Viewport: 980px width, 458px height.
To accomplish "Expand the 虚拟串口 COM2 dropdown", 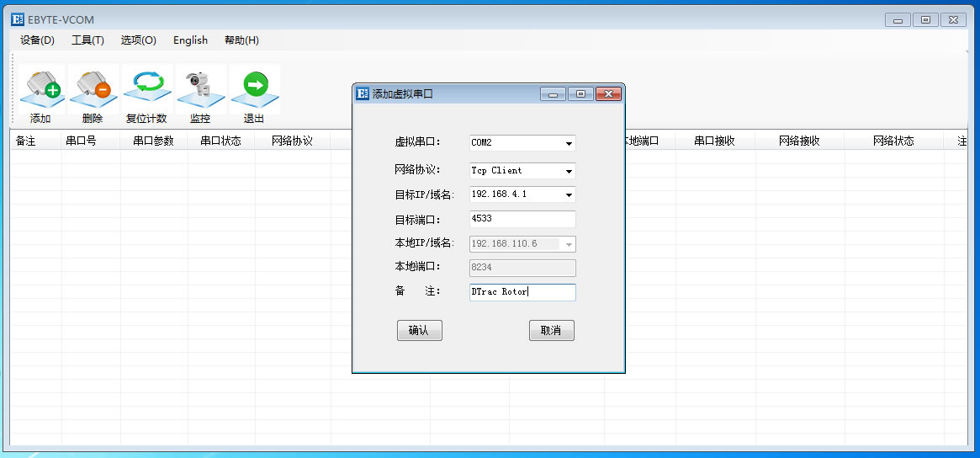I will click(569, 143).
